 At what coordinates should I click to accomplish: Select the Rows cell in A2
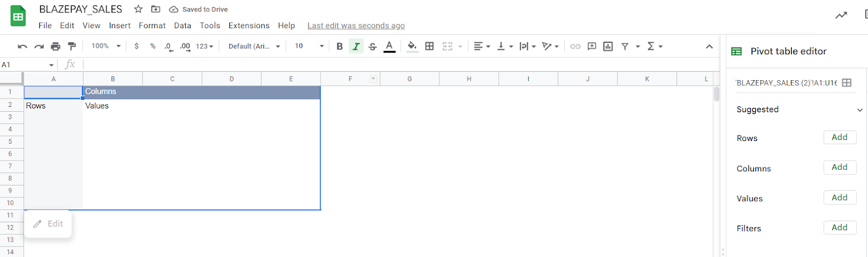[x=53, y=106]
